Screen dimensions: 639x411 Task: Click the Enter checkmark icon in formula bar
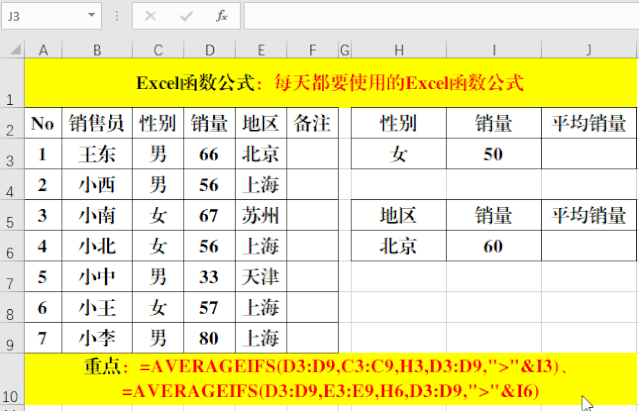click(186, 16)
